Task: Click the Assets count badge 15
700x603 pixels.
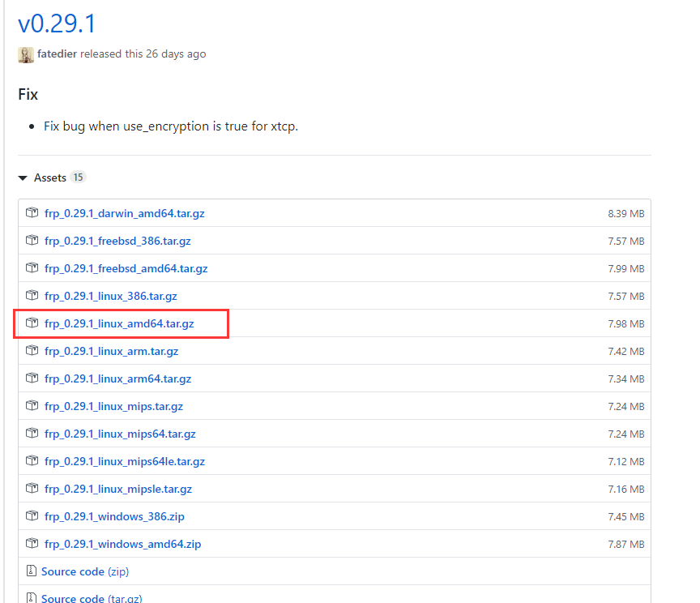Action: [78, 177]
